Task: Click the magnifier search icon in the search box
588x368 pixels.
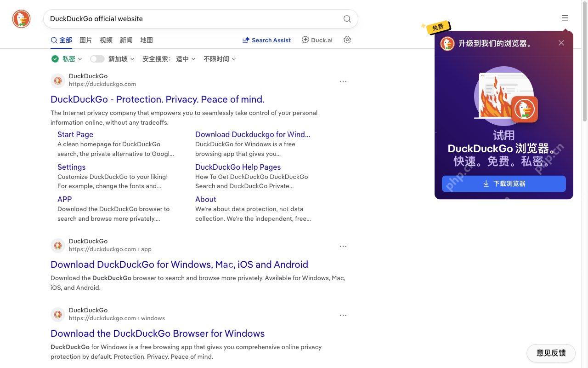Action: (347, 19)
